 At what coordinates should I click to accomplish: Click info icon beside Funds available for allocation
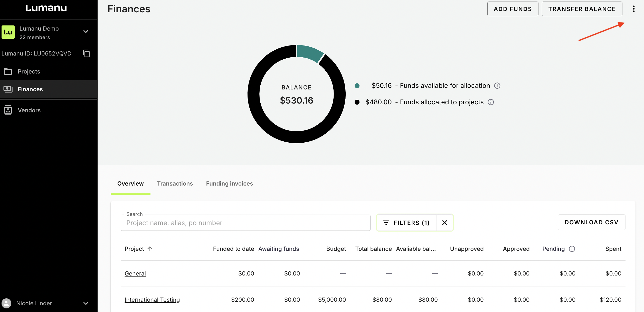[497, 86]
